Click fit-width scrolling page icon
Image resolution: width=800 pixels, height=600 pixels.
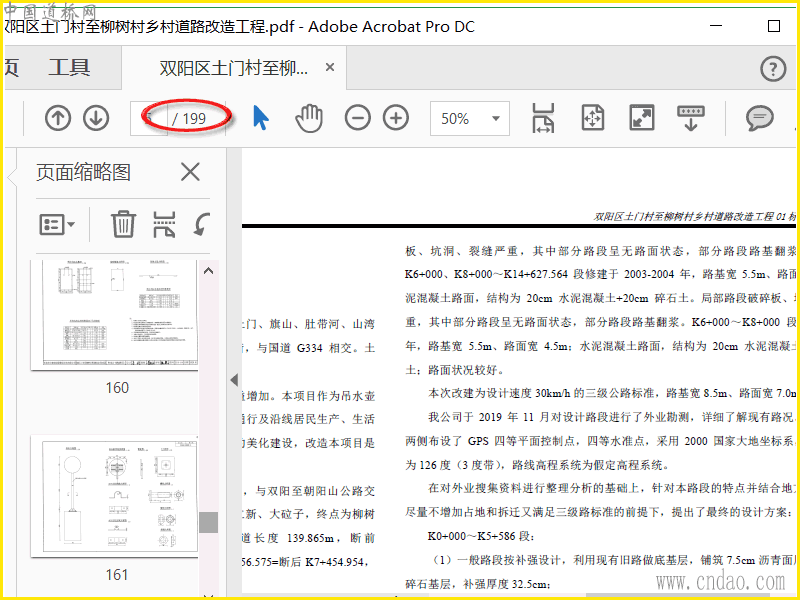tap(543, 118)
